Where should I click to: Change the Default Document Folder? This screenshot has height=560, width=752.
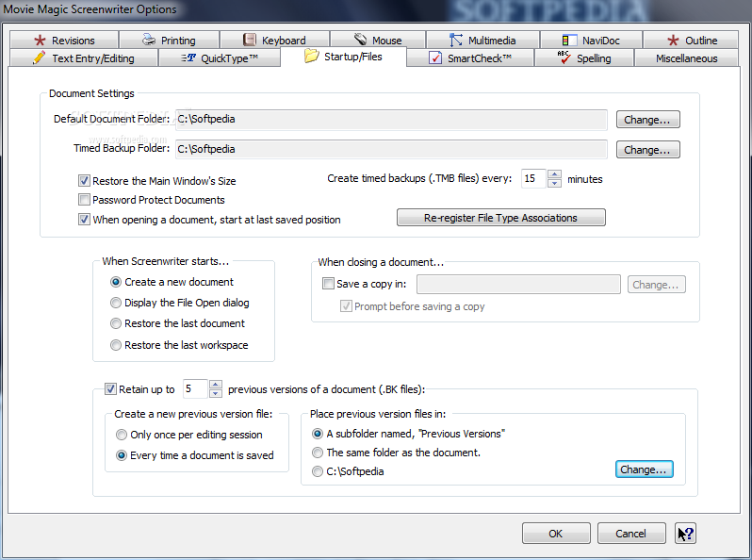(x=648, y=120)
